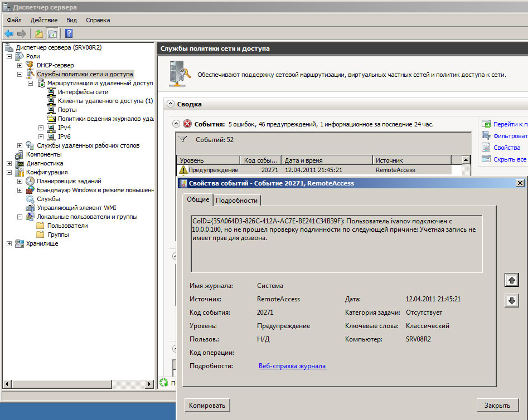Collapse the Сводка section chevron
Screen dimensions: 528x420
coord(169,104)
